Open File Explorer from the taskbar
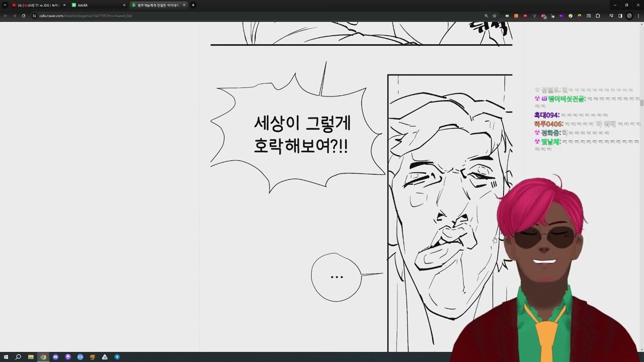The width and height of the screenshot is (644, 362). click(31, 357)
